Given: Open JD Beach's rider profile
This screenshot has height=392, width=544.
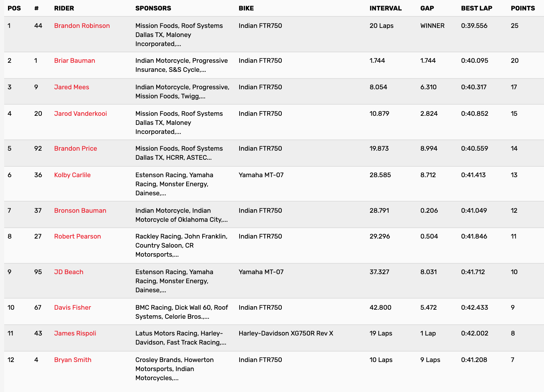Looking at the screenshot, I should tap(69, 272).
